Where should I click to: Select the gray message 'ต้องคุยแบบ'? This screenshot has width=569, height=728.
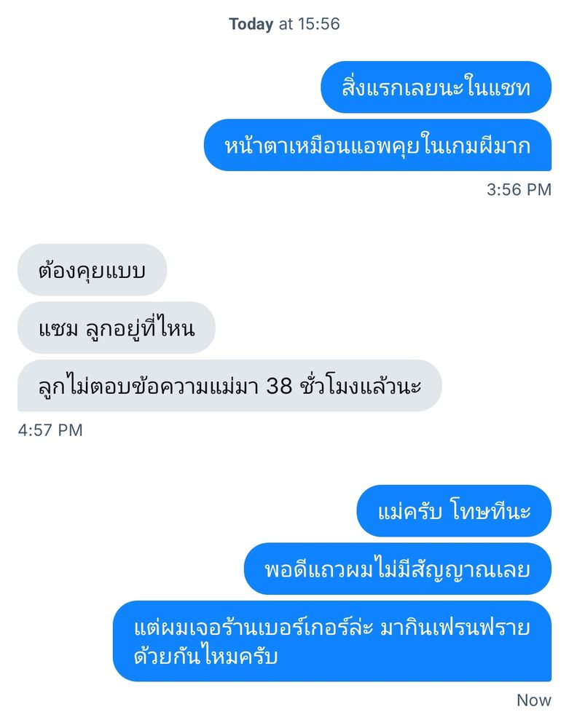(92, 270)
